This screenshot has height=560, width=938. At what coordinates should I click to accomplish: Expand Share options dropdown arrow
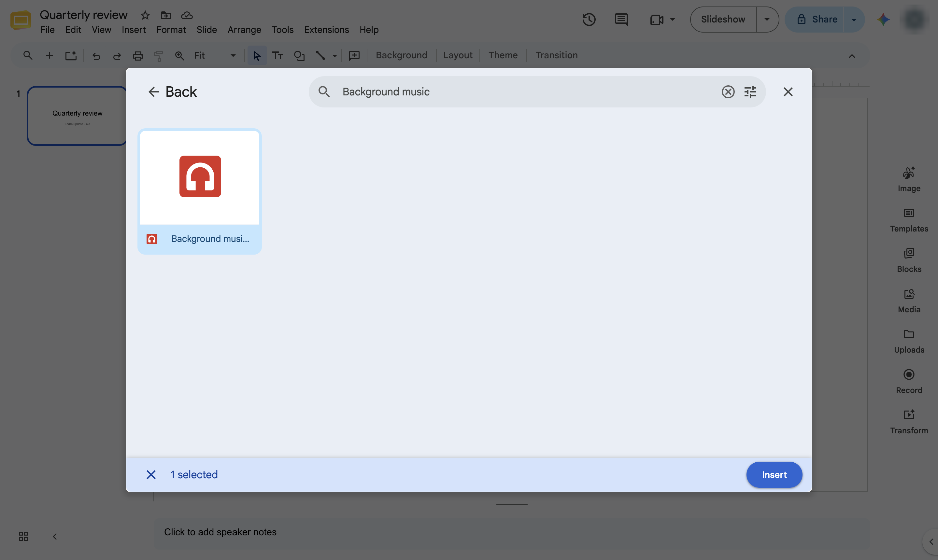[x=854, y=19]
